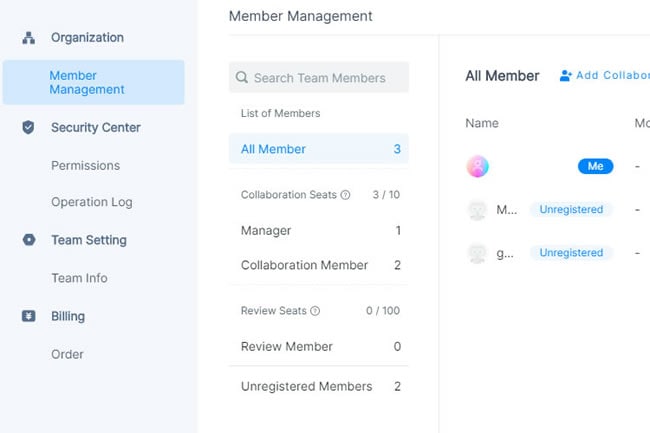The width and height of the screenshot is (650, 433).
Task: Click the Security Center shield icon
Action: click(28, 127)
